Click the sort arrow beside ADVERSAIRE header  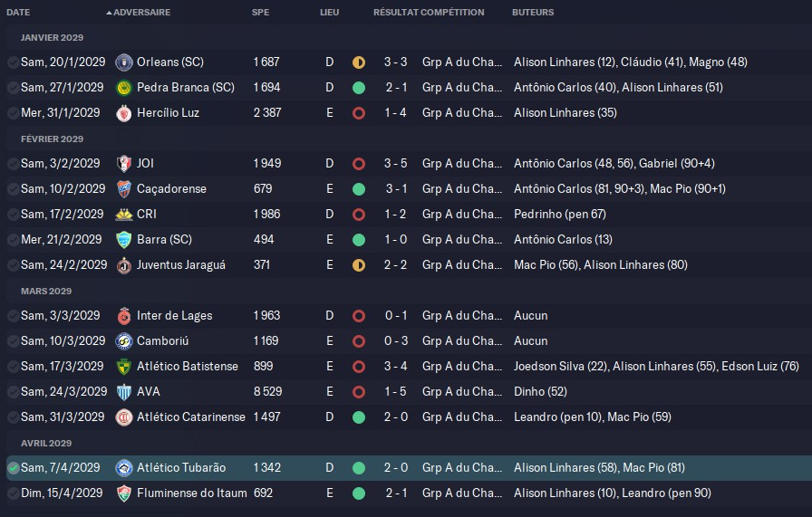pyautogui.click(x=109, y=13)
